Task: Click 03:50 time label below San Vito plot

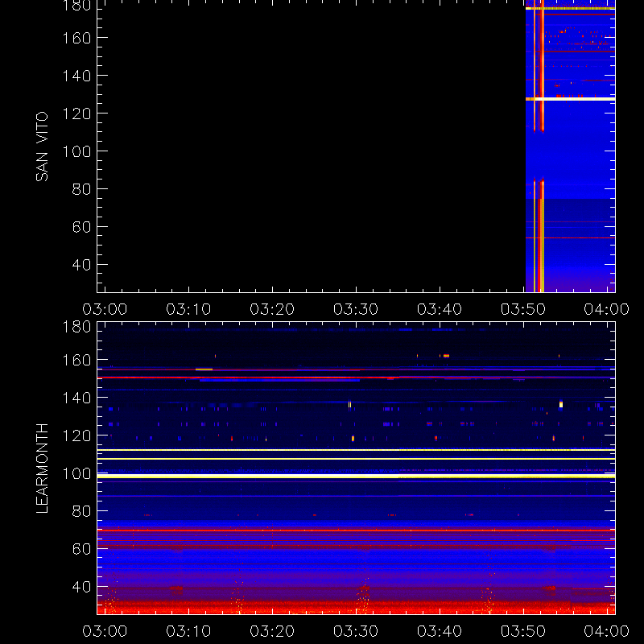Action: pos(523,309)
